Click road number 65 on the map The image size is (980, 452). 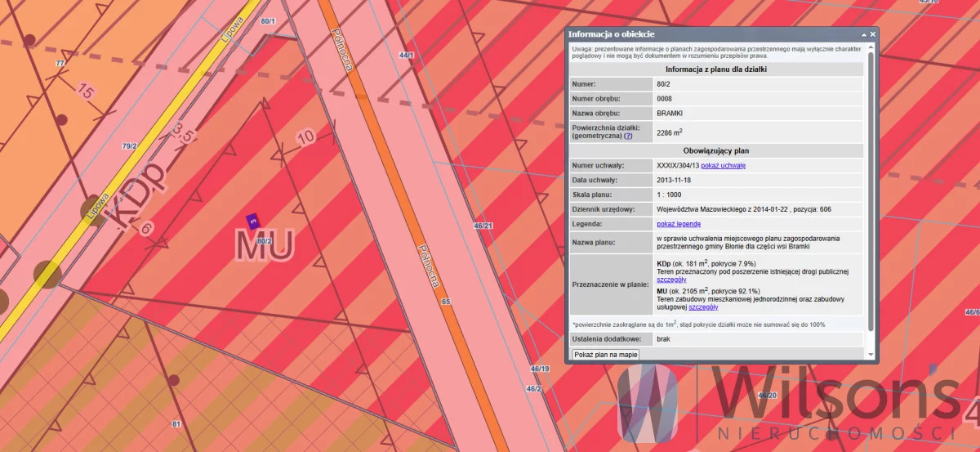click(x=446, y=302)
